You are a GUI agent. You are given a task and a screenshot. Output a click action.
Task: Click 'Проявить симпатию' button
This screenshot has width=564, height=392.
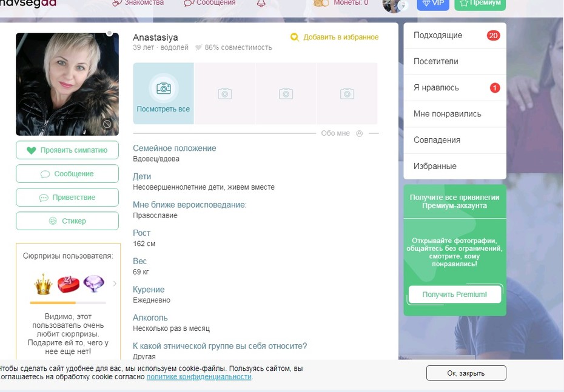point(67,150)
